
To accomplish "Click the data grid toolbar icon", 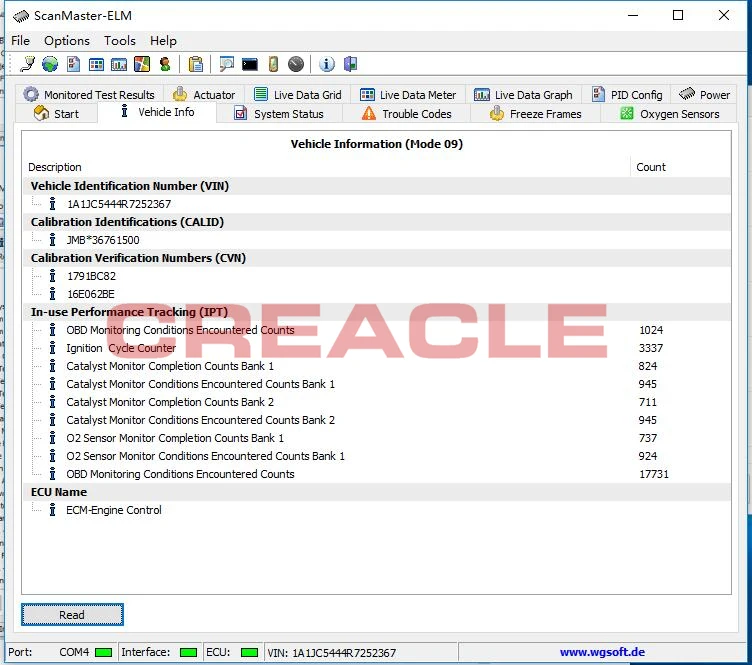I will click(96, 64).
